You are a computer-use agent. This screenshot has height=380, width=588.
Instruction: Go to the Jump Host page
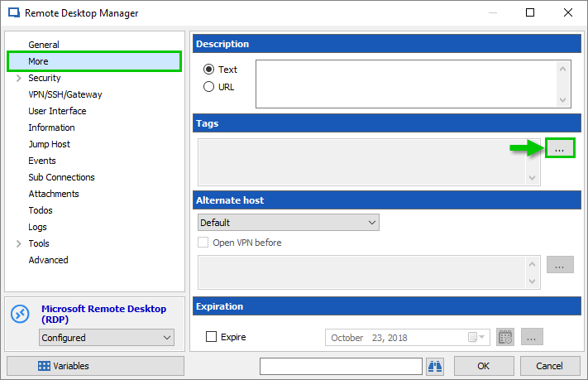[x=50, y=144]
